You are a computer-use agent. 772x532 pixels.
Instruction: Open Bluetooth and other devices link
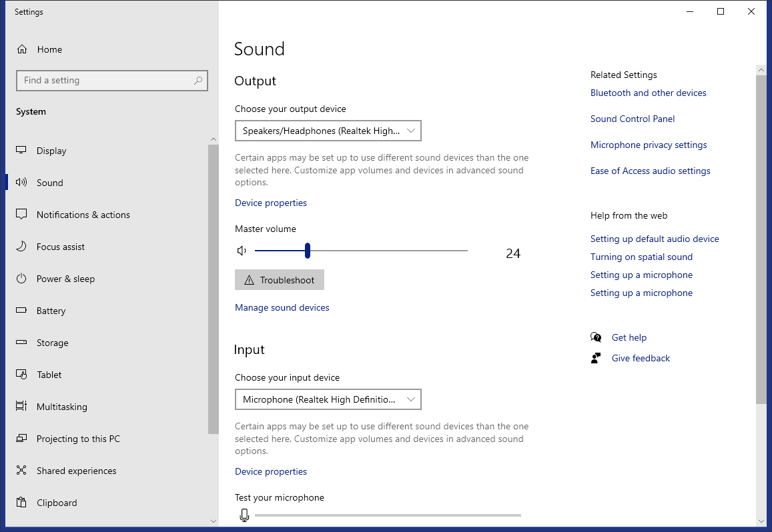pos(649,93)
